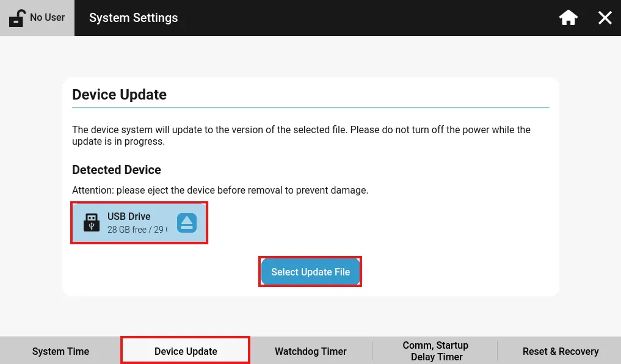Viewport: 621px width, 364px height.
Task: Switch to the System Time tab
Action: (60, 351)
